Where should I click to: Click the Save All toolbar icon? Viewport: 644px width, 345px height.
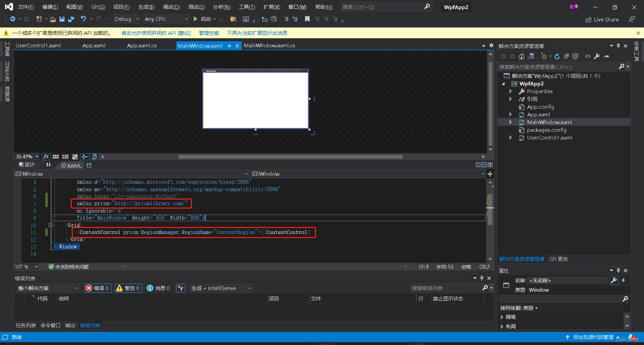click(x=71, y=19)
